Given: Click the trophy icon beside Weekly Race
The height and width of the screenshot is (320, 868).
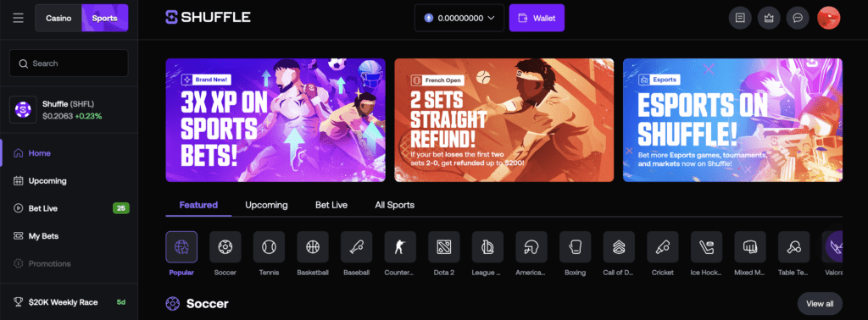Looking at the screenshot, I should (x=19, y=302).
